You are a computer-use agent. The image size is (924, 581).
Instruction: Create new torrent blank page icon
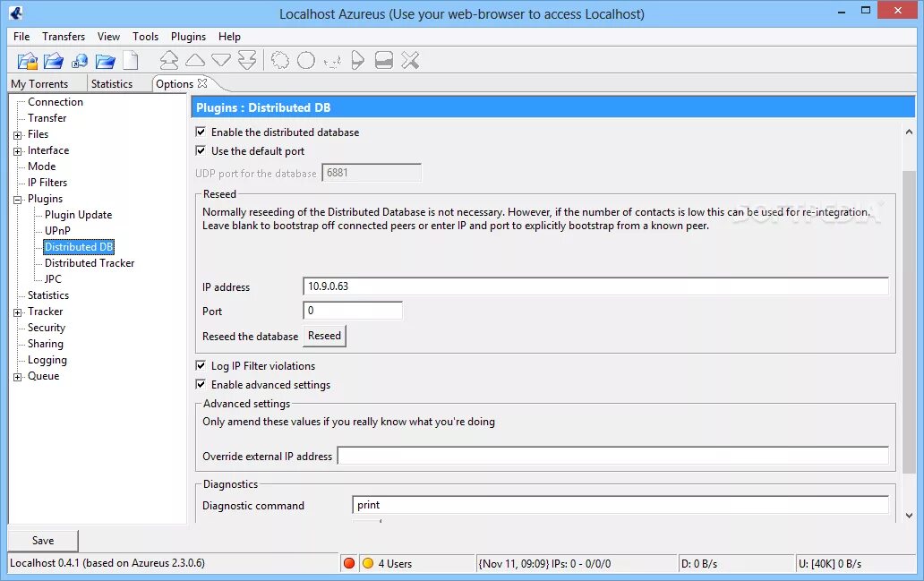pyautogui.click(x=131, y=61)
